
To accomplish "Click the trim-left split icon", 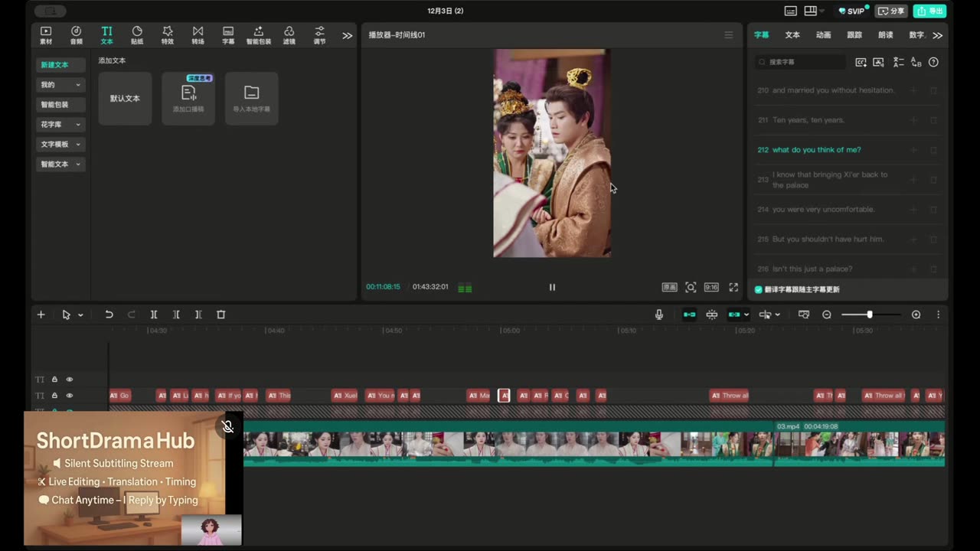I will pos(176,315).
